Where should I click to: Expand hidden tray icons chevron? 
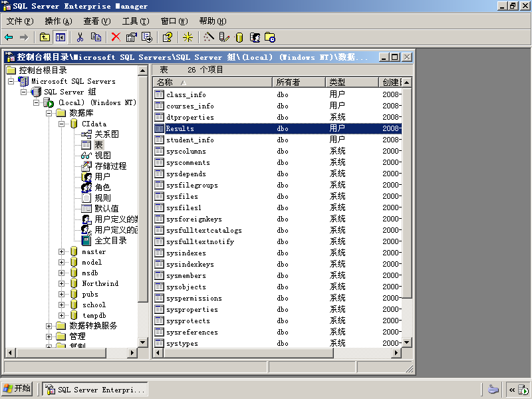point(512,390)
